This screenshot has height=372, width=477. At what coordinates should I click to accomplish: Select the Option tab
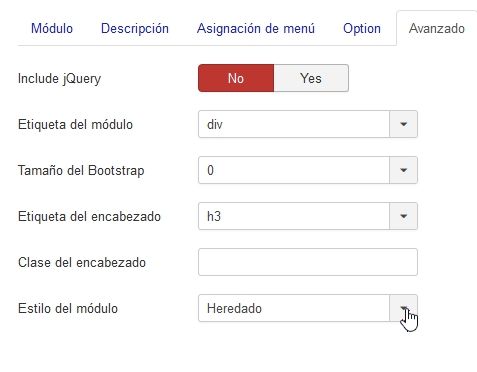coord(362,28)
